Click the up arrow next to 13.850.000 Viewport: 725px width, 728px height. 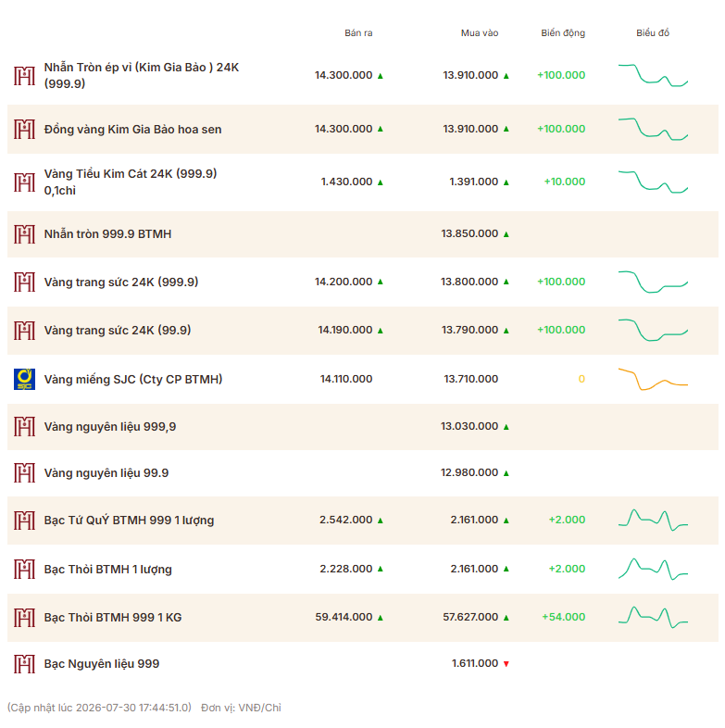[506, 234]
